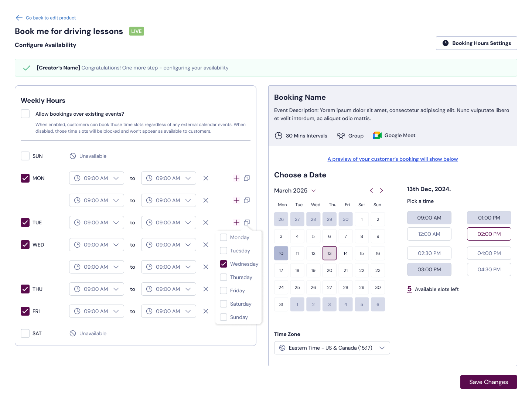The image size is (532, 418).
Task: Select March 20 on the calendar
Action: 330,271
